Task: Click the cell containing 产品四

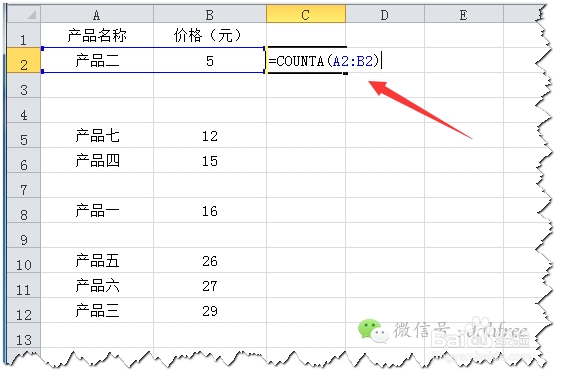Action: pos(97,161)
